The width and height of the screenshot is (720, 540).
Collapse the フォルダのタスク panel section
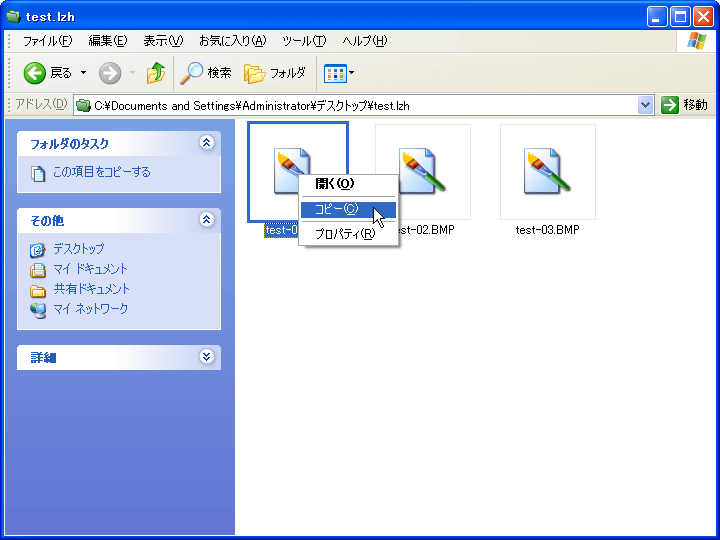(207, 143)
